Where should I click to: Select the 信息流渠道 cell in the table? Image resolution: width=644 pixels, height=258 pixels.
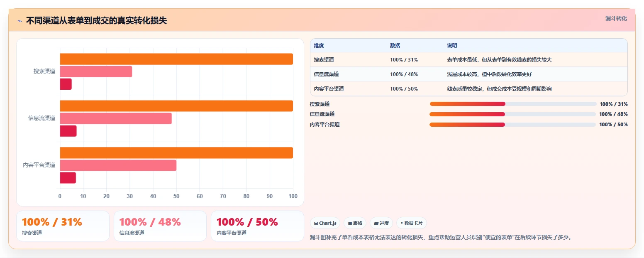[x=326, y=74]
